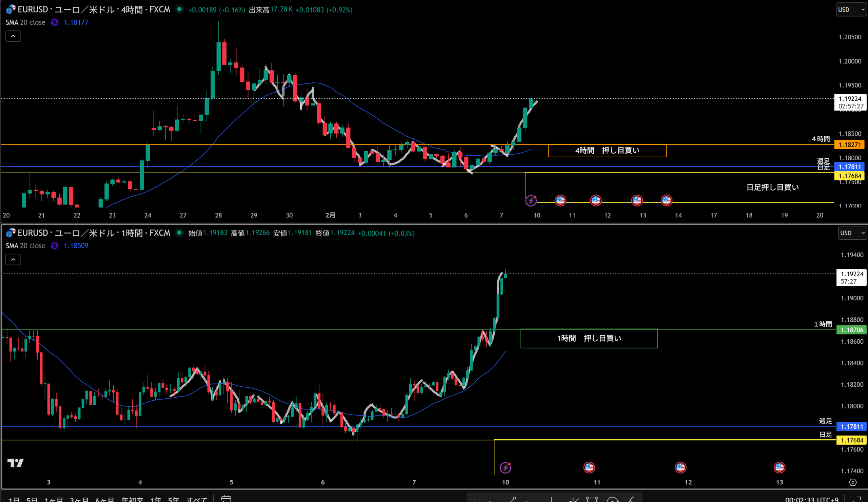Collapse the upper chart indicator legend
The width and height of the screenshot is (868, 502).
[13, 36]
